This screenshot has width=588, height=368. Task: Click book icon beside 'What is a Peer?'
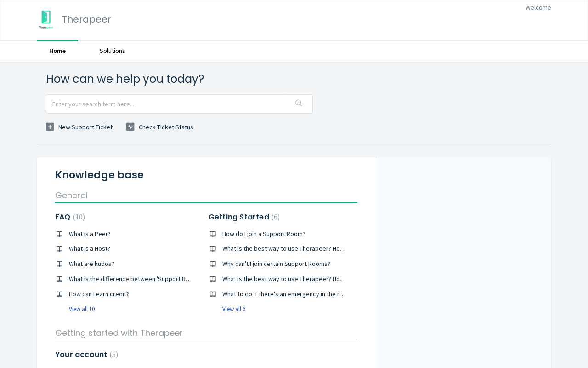point(59,234)
